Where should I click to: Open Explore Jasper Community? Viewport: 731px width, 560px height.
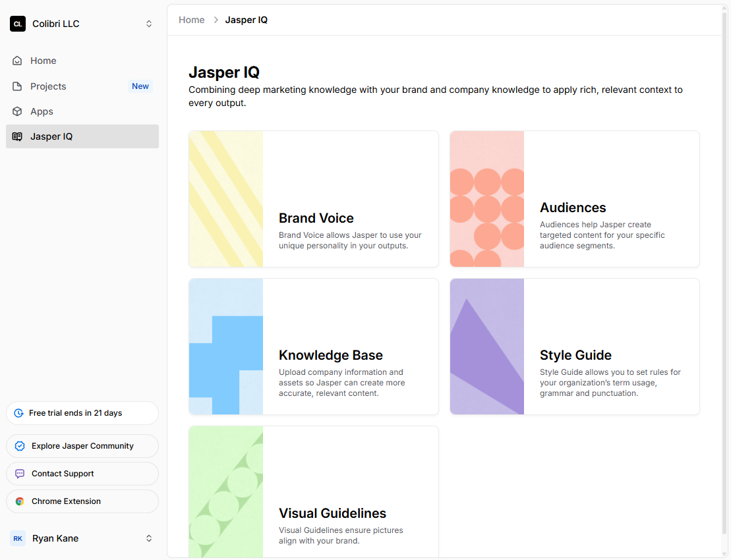82,446
